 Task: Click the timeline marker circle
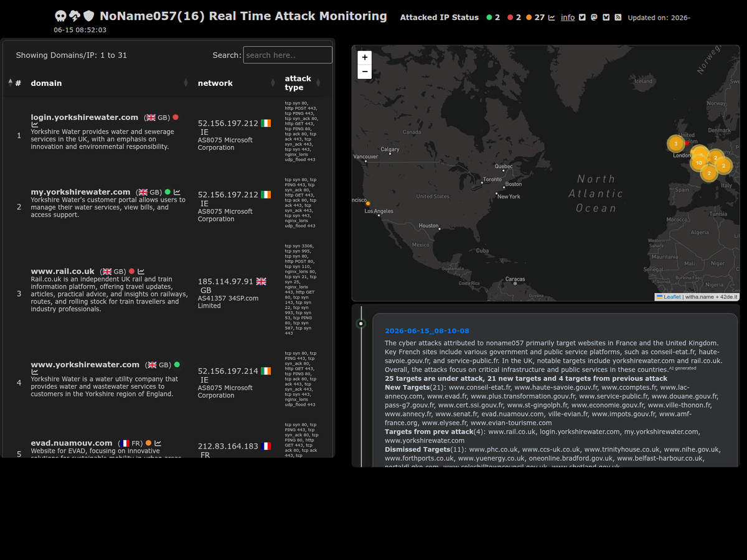pos(360,324)
